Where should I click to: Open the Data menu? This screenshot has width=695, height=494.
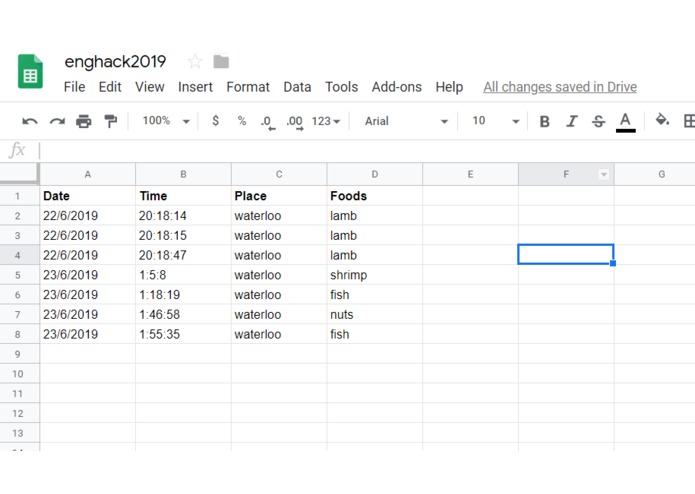[297, 87]
